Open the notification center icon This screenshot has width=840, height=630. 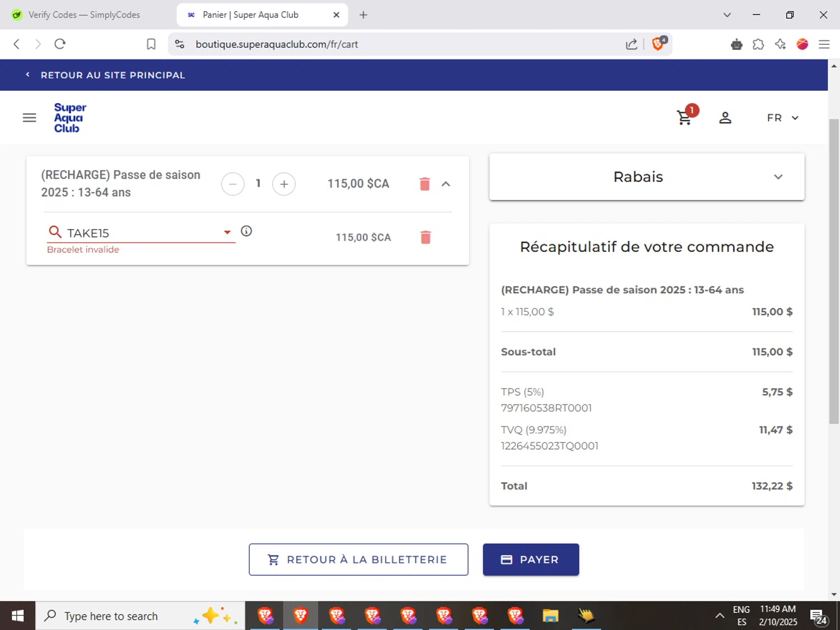click(819, 617)
